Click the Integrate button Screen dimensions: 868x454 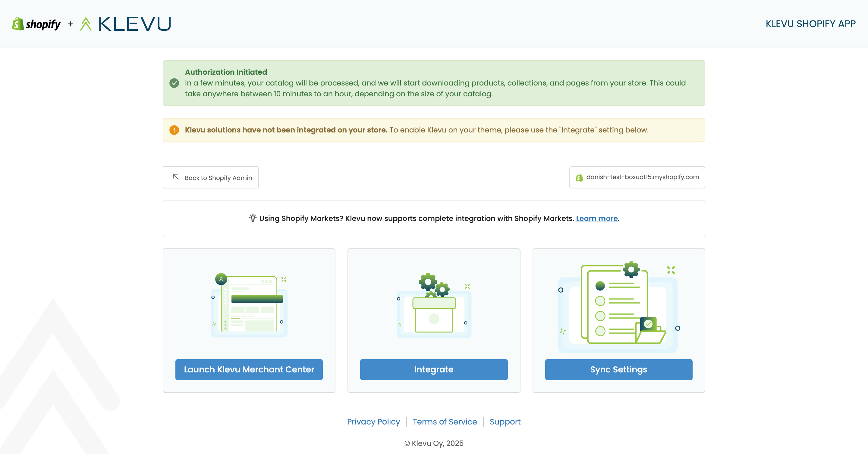click(434, 369)
